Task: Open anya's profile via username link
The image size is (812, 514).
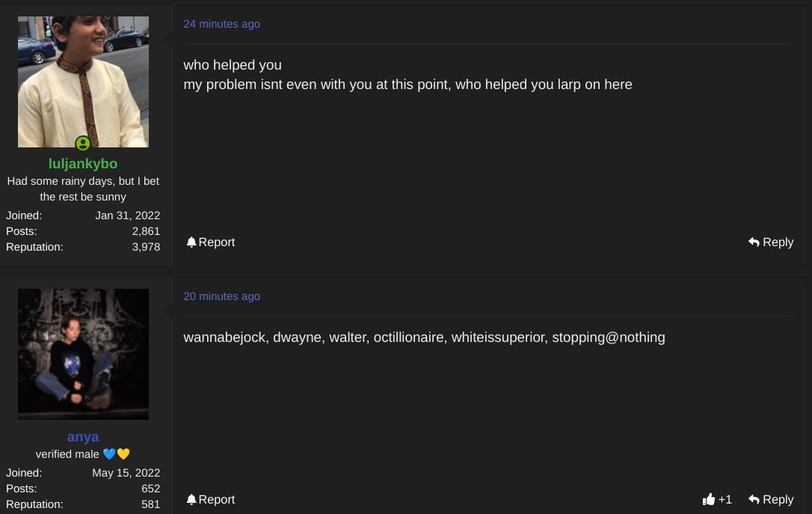Action: click(x=83, y=437)
